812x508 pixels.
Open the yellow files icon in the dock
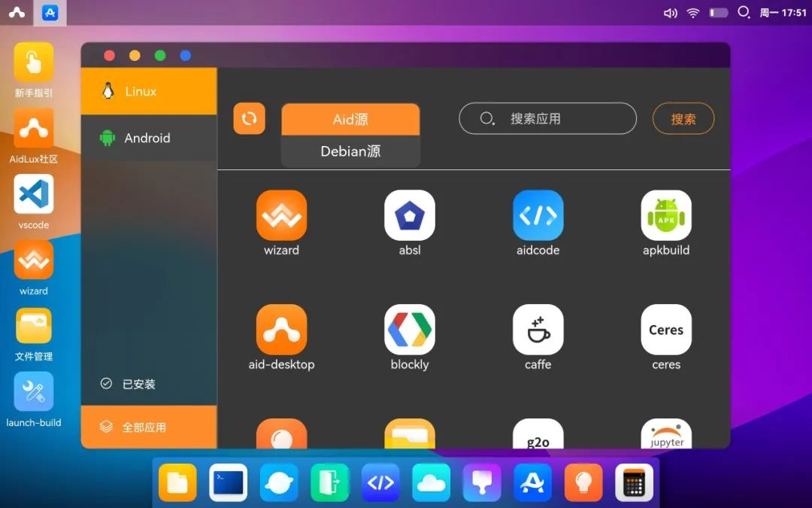coord(177,483)
